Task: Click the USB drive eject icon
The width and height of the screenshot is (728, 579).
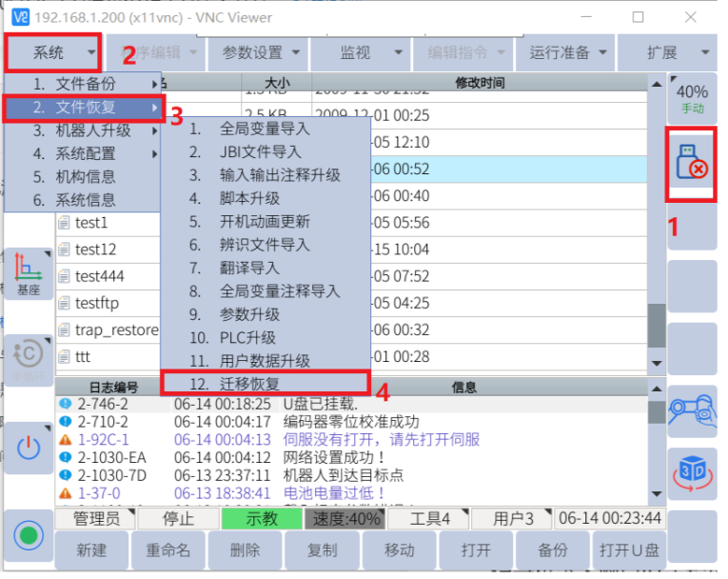Action: [691, 164]
